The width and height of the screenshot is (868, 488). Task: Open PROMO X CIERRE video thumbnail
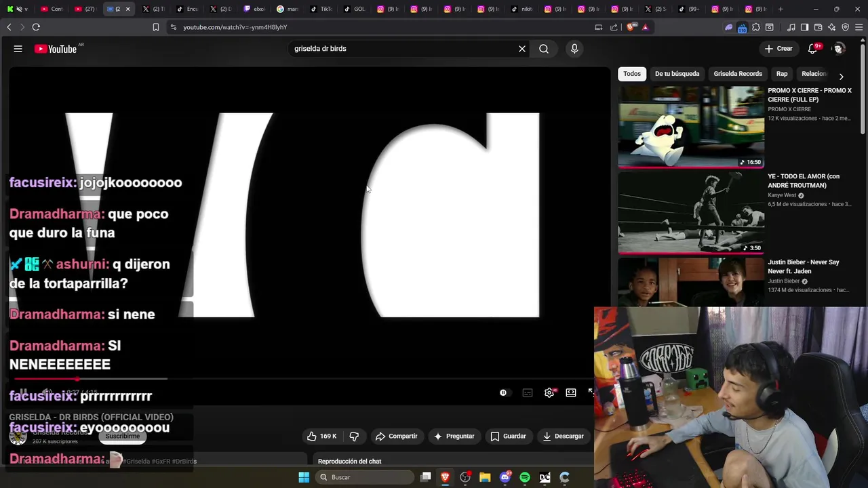coord(691,127)
